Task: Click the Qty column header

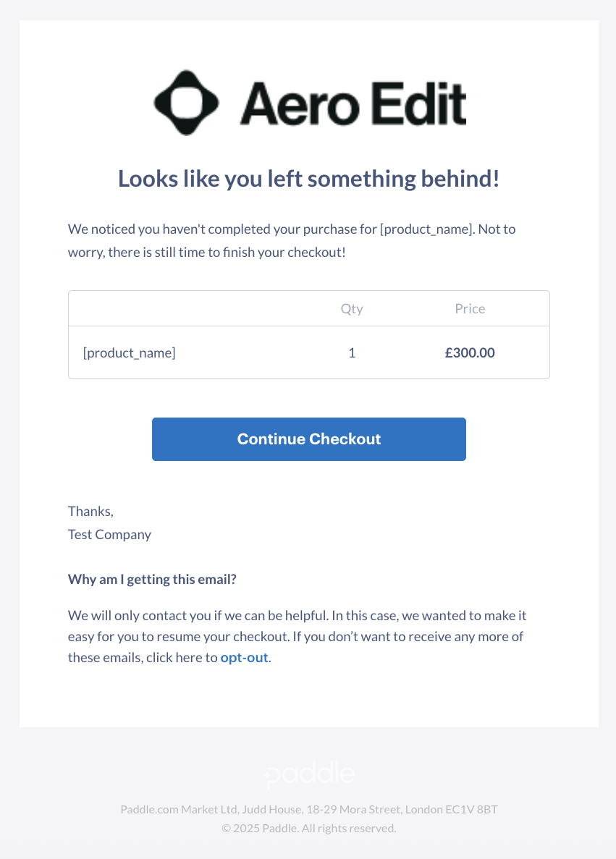Action: point(352,309)
